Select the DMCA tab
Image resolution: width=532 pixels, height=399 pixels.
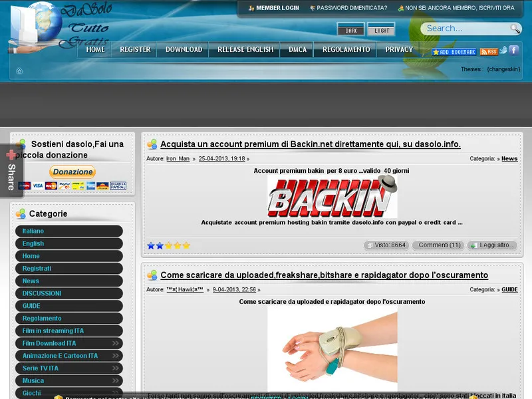[x=297, y=49]
